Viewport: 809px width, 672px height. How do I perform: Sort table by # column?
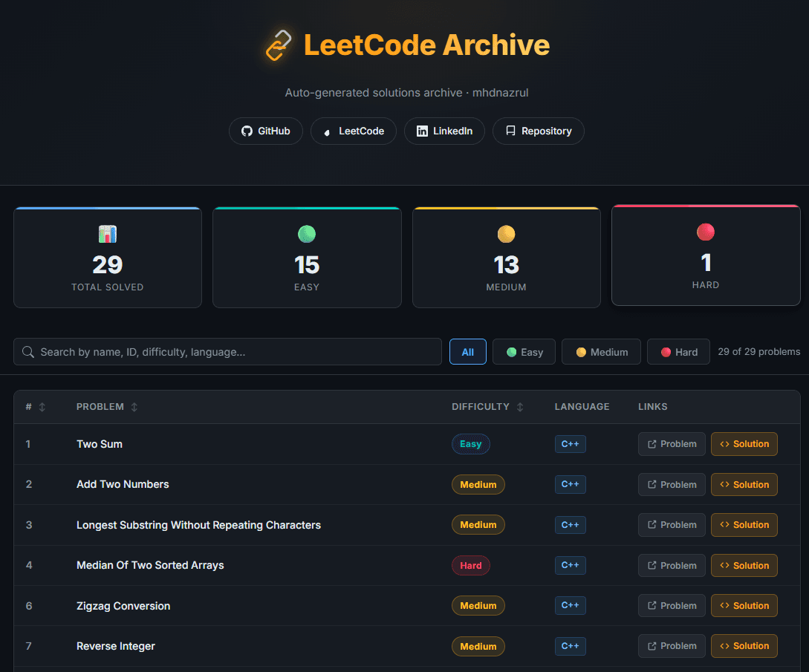[35, 407]
